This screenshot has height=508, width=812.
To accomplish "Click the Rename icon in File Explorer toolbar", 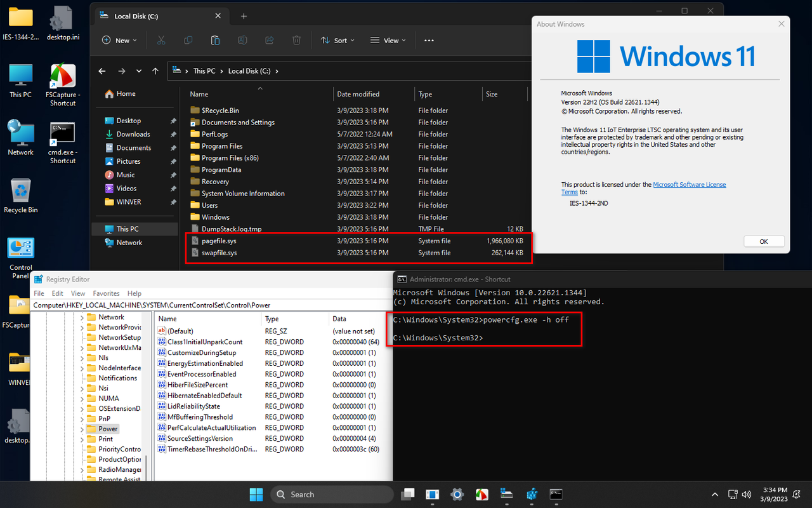I will click(242, 40).
